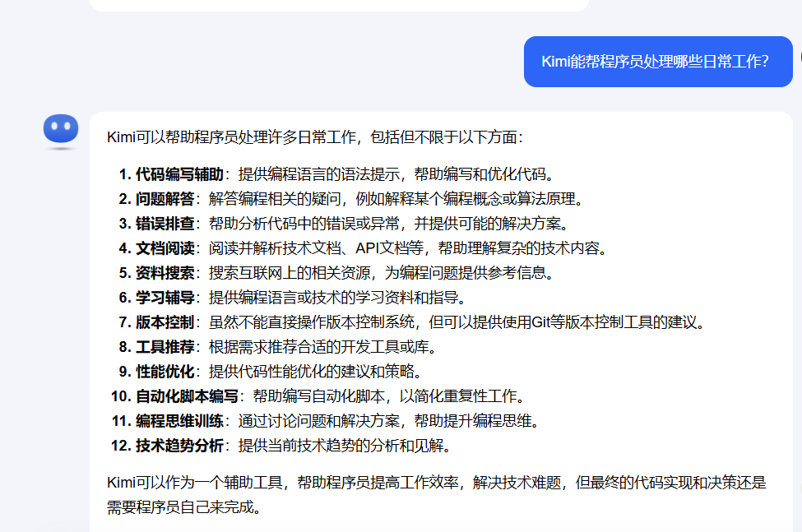Click the bold heading "文档阅读"
The image size is (802, 532).
(x=165, y=248)
